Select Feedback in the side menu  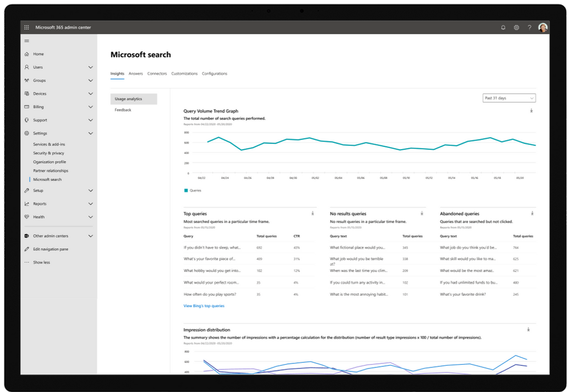[x=123, y=110]
